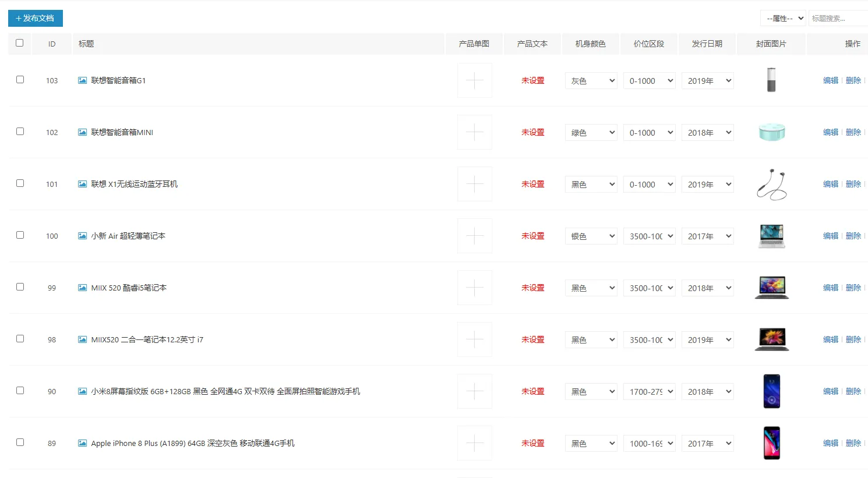Open cover thumbnail of 小新 Air laptop

(772, 236)
